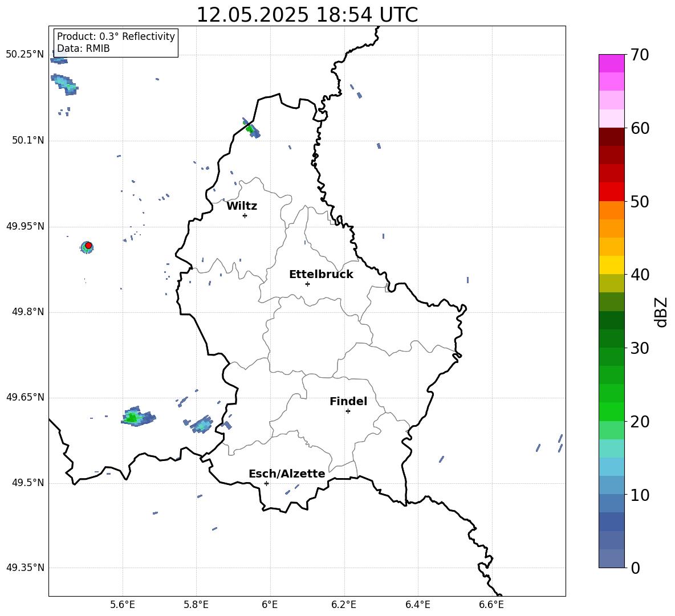The image size is (675, 616).
Task: Click the bright green colorbar segment at 20
Action: (x=612, y=411)
